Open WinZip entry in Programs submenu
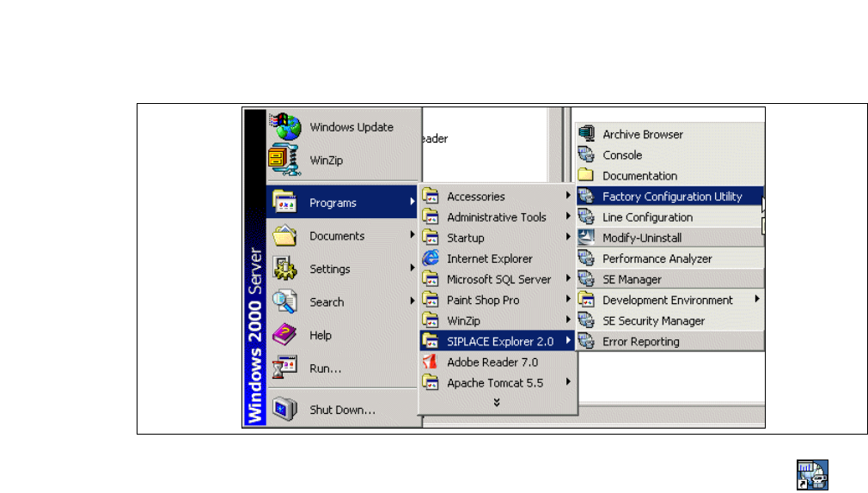The height and width of the screenshot is (493, 868). (x=498, y=321)
